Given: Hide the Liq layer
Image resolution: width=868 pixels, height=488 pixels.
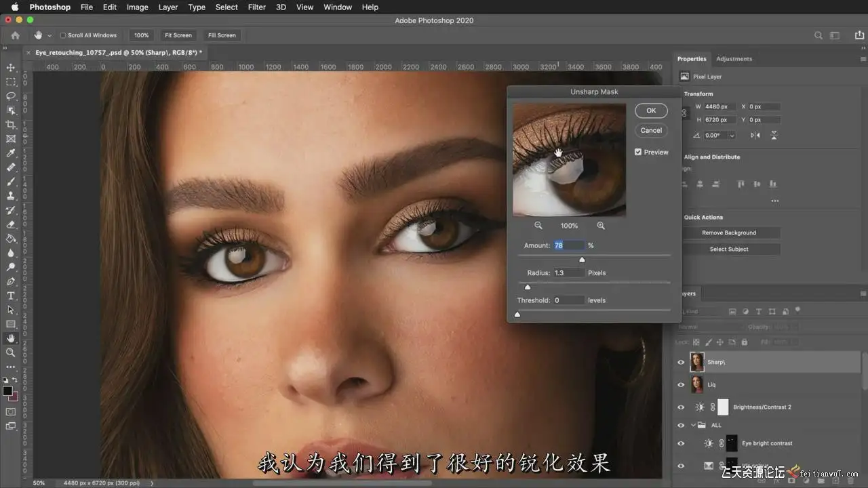Looking at the screenshot, I should pyautogui.click(x=681, y=385).
